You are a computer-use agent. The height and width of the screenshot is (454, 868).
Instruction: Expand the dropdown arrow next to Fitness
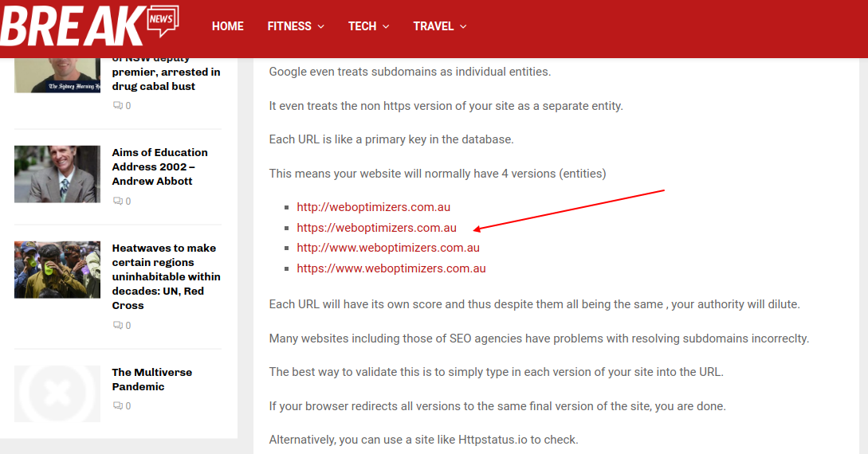[x=320, y=26]
